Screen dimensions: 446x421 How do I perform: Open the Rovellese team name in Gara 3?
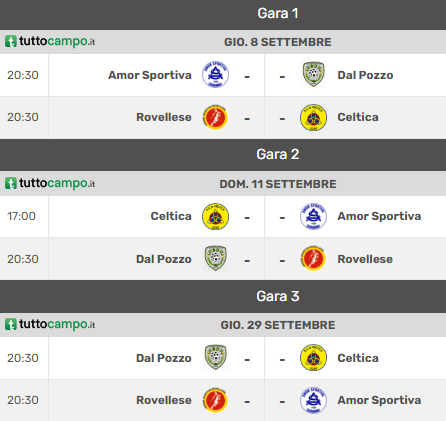(x=164, y=400)
